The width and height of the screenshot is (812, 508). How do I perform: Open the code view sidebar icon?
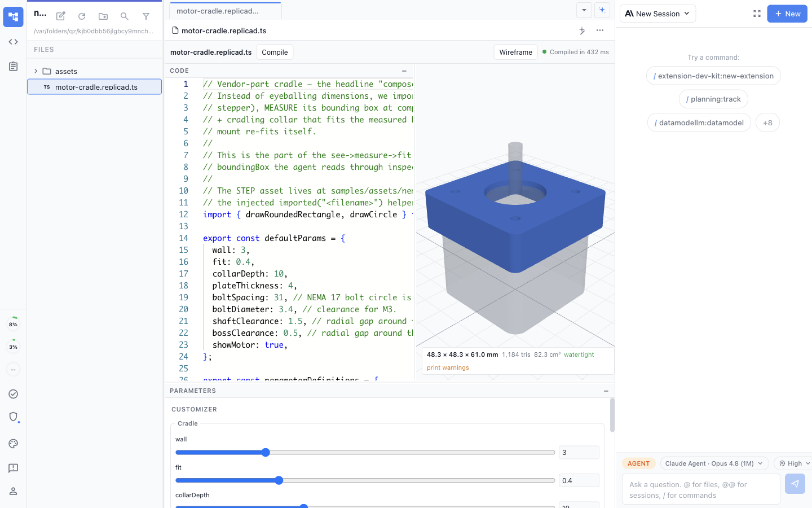coord(13,42)
